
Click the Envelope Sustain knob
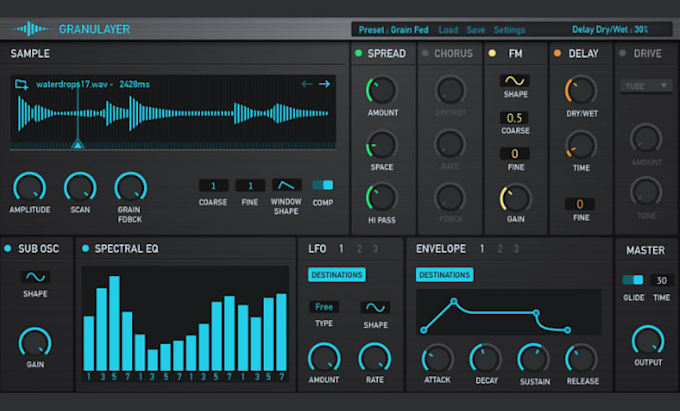pos(533,359)
